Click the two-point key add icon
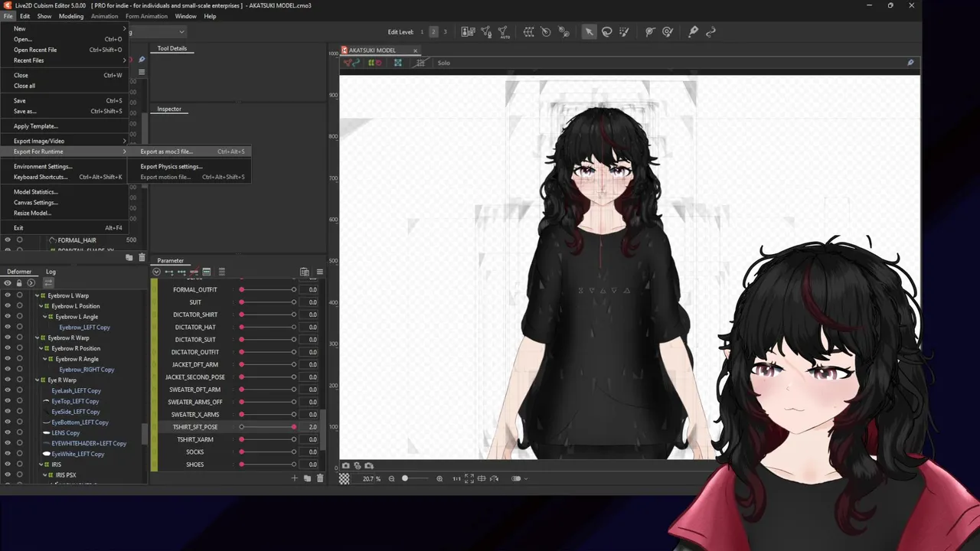 coord(169,272)
